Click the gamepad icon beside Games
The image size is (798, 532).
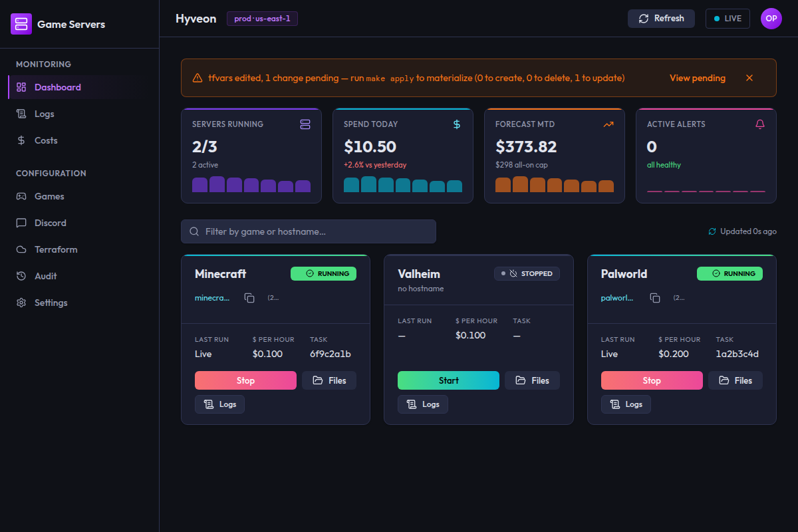[x=21, y=196]
